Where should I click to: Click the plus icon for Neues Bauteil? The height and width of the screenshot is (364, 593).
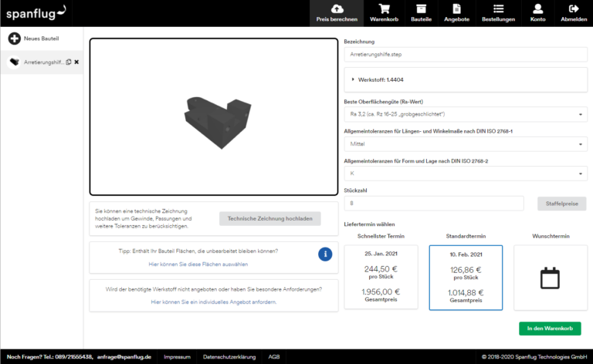[14, 39]
